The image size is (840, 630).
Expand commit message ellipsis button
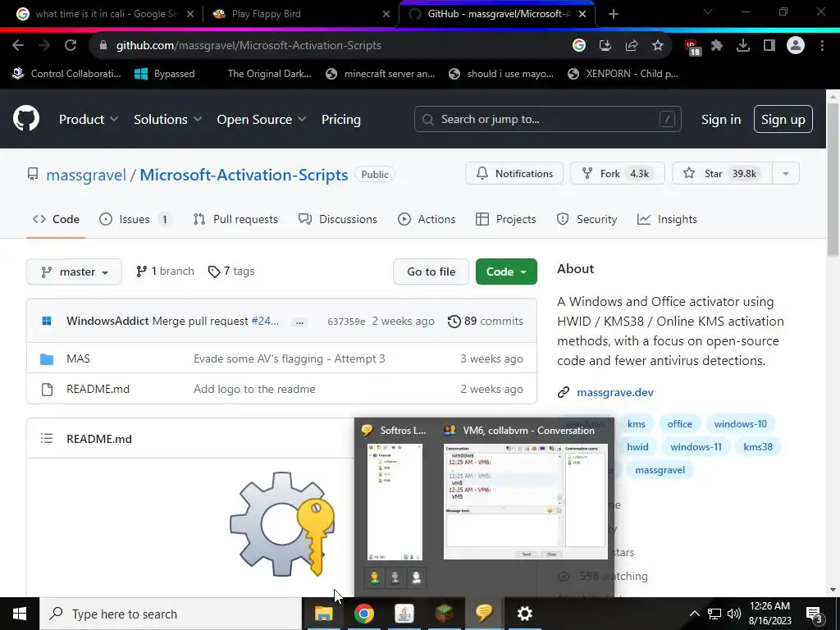pyautogui.click(x=299, y=322)
